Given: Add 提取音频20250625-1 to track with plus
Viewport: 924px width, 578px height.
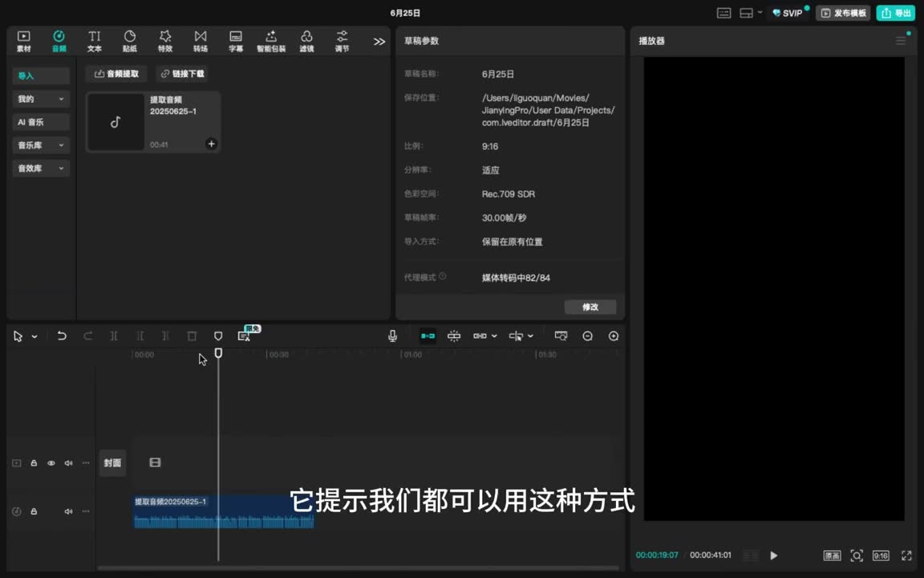Looking at the screenshot, I should [211, 144].
